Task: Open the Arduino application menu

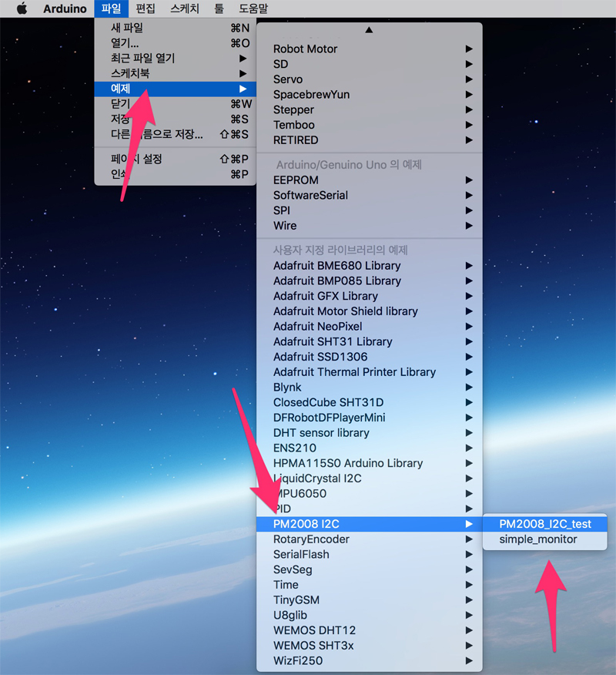Action: coord(65,8)
